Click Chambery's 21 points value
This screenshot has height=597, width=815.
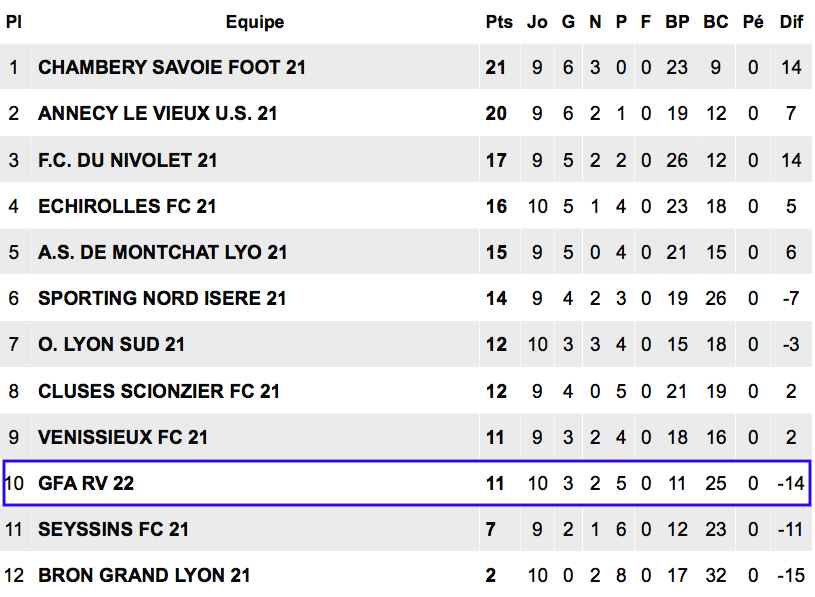tap(495, 68)
